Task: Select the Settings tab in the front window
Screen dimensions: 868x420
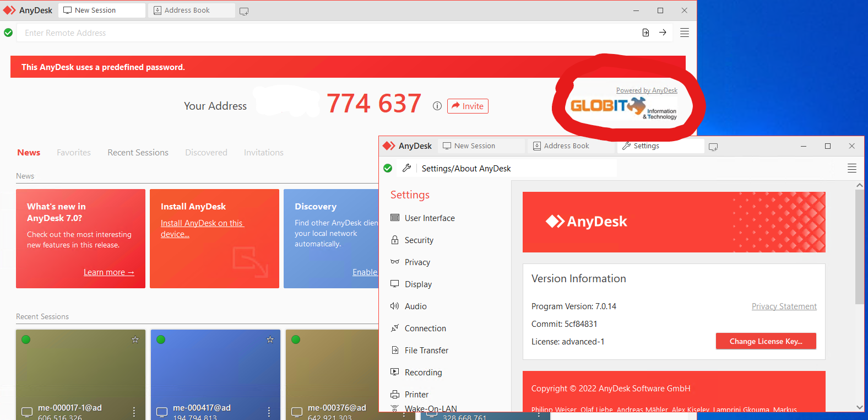Action: click(x=660, y=146)
